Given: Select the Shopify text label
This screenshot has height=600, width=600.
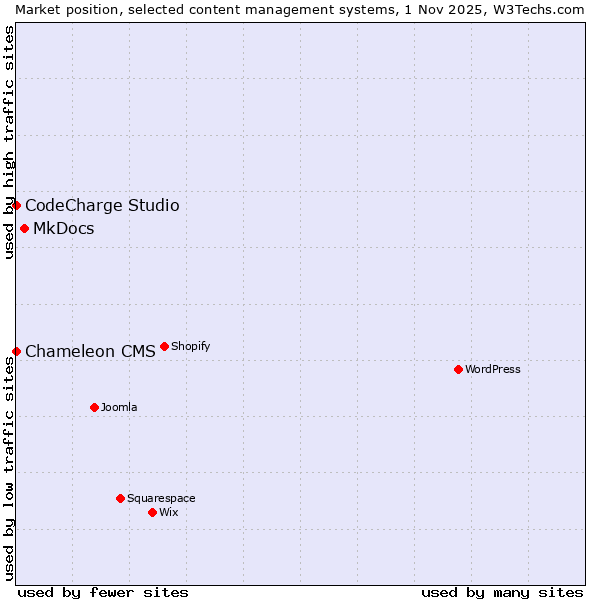Looking at the screenshot, I should click(x=190, y=347).
